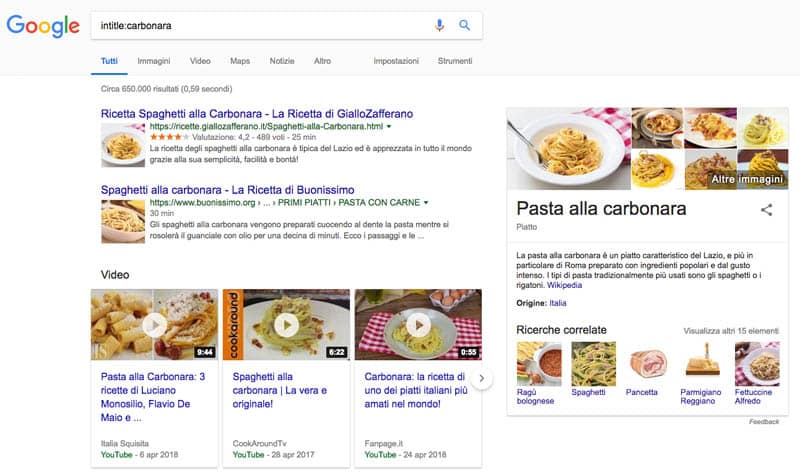Click the 'Video' section heading
Screen dimensions: 800x473
pos(115,275)
